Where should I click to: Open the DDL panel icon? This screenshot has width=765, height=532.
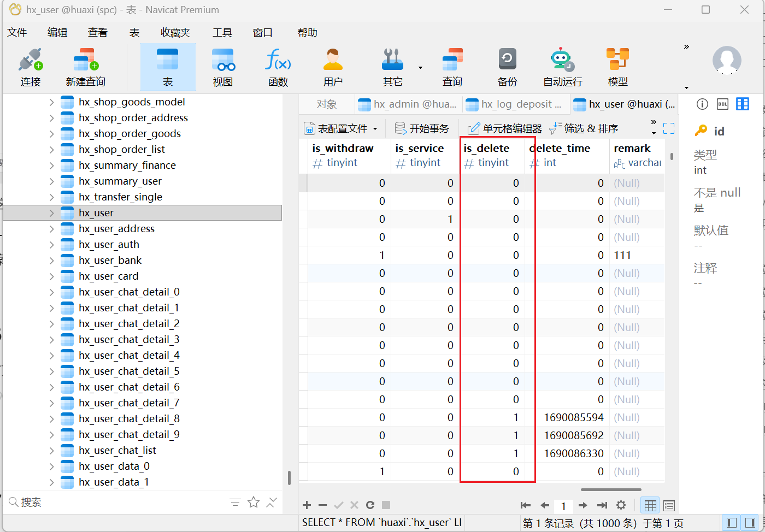point(722,104)
